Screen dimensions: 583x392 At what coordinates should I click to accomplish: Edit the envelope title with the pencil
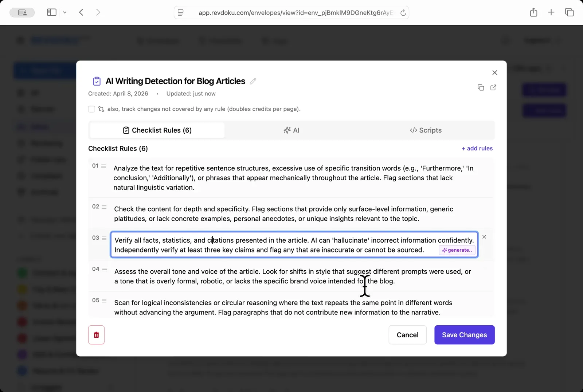click(x=253, y=81)
